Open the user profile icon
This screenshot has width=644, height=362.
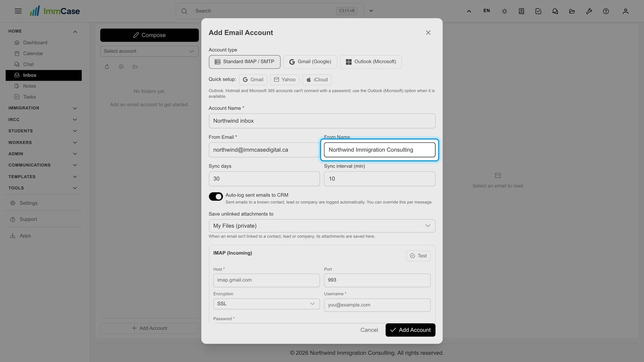click(625, 11)
